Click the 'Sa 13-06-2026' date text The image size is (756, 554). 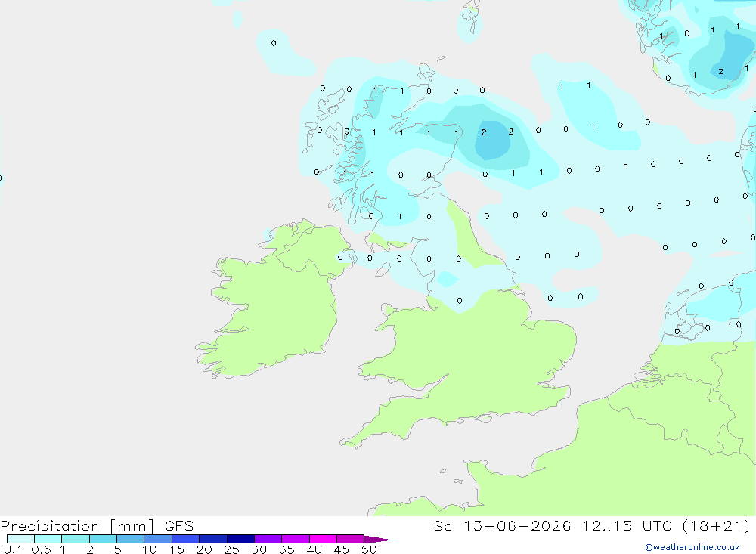click(x=503, y=525)
